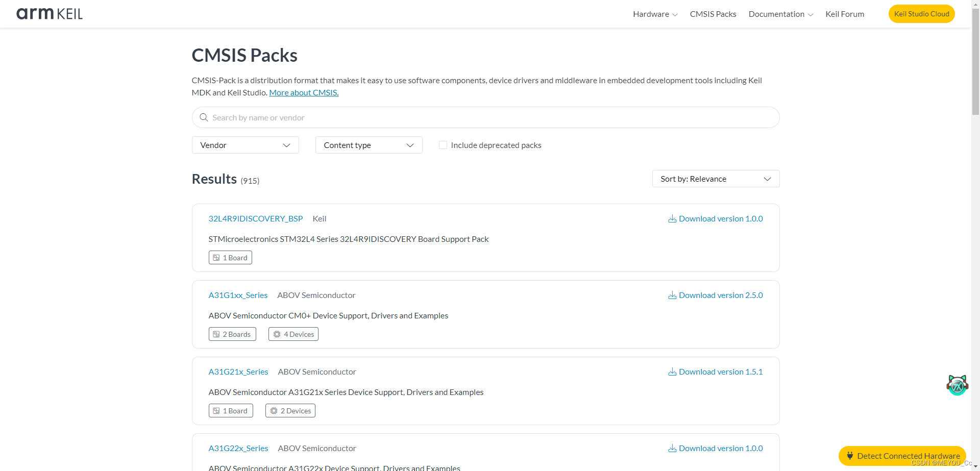Click the 2 Devices tag

click(x=290, y=411)
